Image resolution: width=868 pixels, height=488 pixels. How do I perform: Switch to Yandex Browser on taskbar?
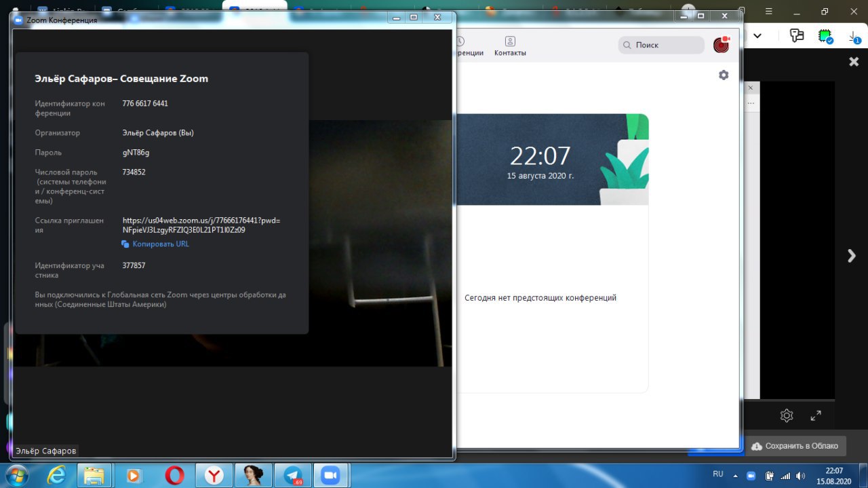pos(213,476)
